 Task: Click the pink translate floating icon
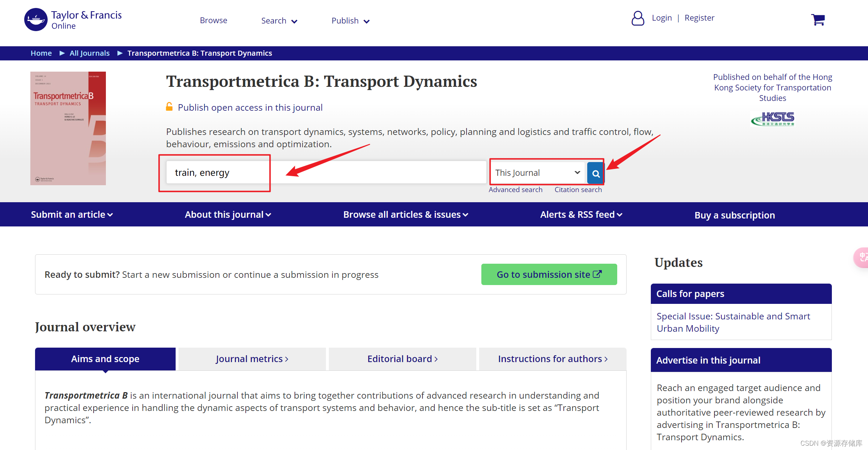862,257
